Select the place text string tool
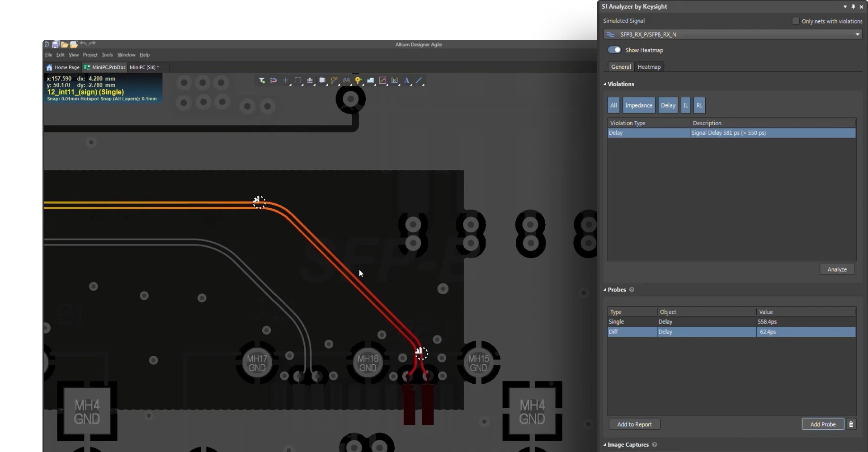Image resolution: width=868 pixels, height=452 pixels. (406, 80)
